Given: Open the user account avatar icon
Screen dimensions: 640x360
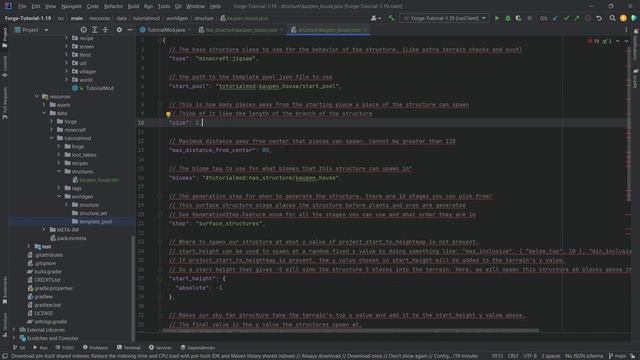Looking at the screenshot, I should 623,18.
